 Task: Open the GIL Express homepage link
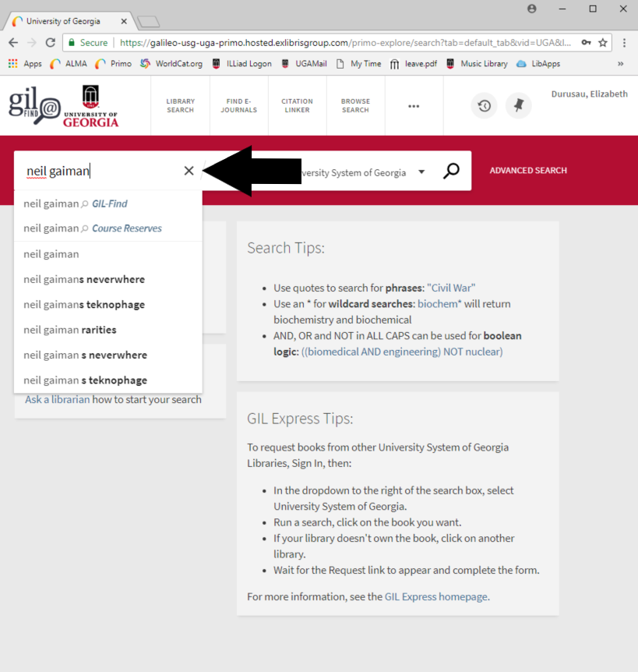click(436, 597)
